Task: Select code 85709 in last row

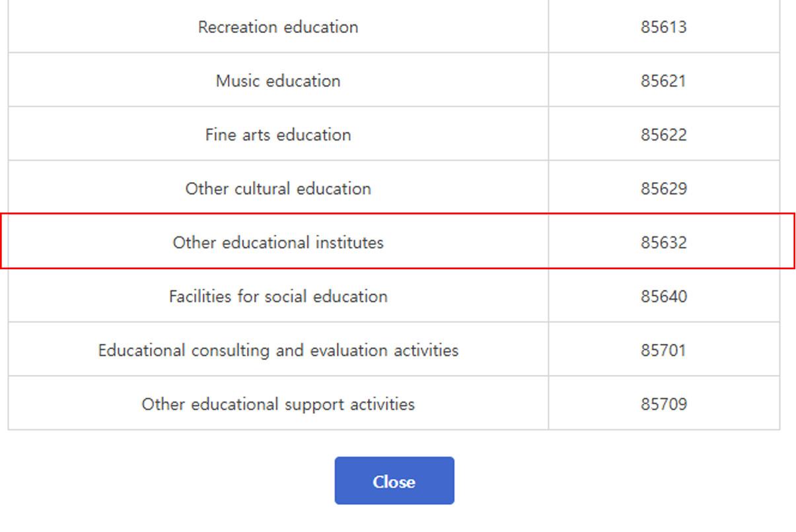Action: point(663,404)
